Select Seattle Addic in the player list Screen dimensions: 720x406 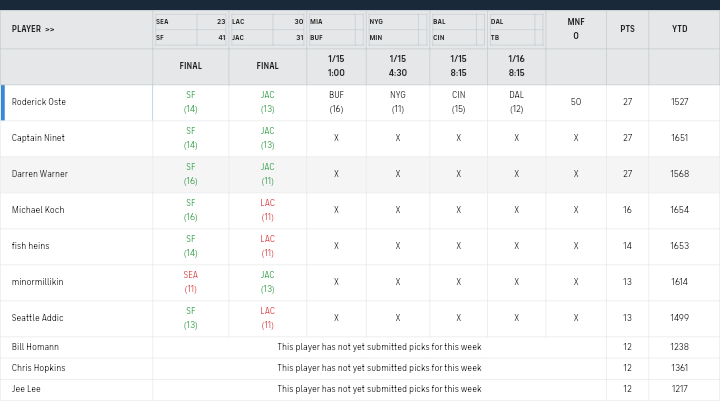click(36, 318)
